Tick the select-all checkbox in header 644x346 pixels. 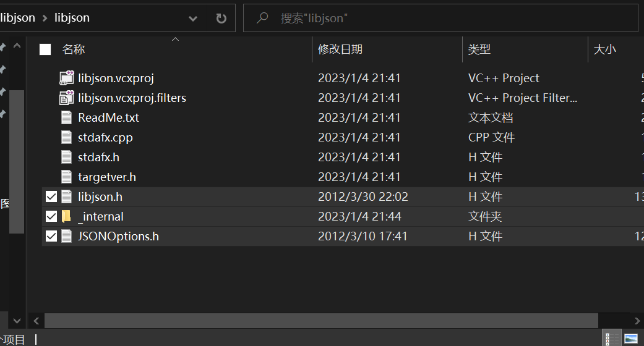point(45,50)
